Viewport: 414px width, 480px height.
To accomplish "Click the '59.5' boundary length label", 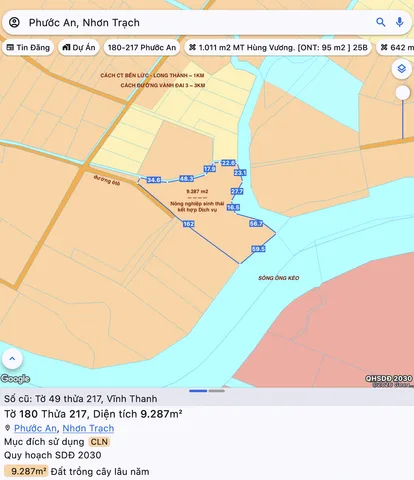I will point(258,249).
